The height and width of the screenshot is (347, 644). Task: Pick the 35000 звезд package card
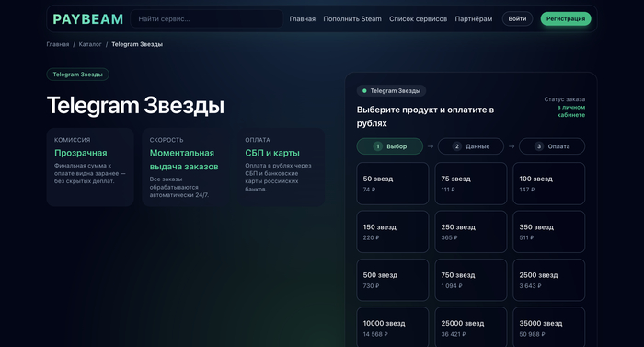548,328
